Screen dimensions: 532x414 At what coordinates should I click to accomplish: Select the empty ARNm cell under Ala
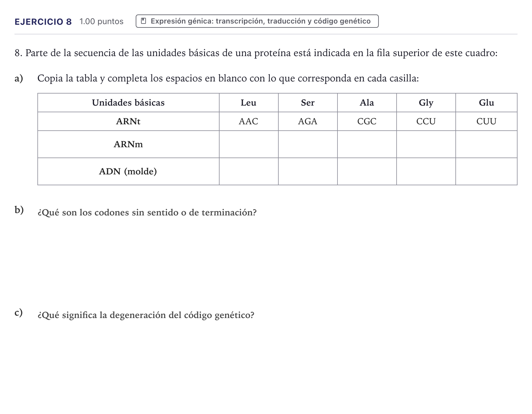tap(367, 144)
